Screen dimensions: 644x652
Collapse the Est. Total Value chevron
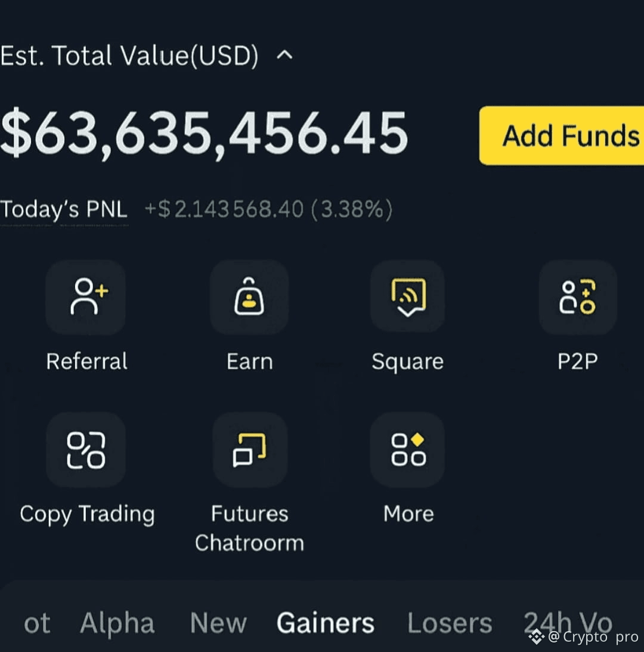click(x=285, y=55)
